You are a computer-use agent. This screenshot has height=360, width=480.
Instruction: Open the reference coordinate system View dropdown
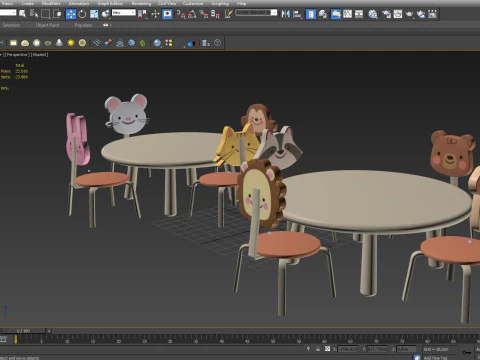click(x=124, y=13)
